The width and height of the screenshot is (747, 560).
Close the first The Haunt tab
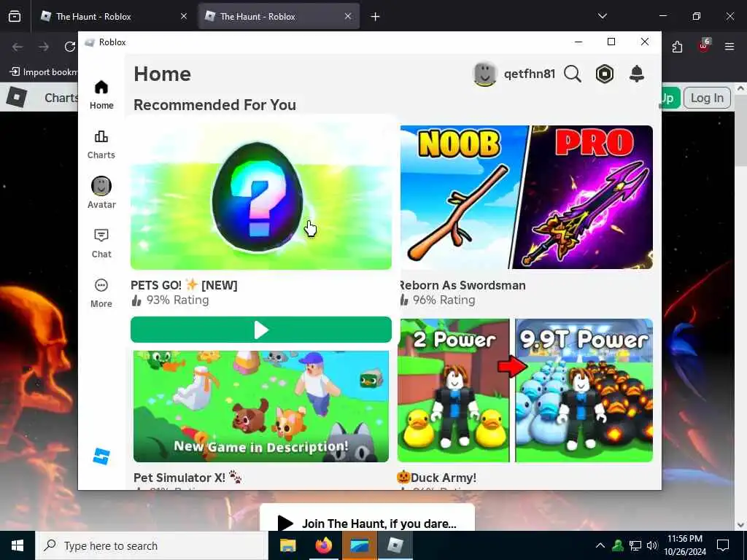tap(184, 16)
